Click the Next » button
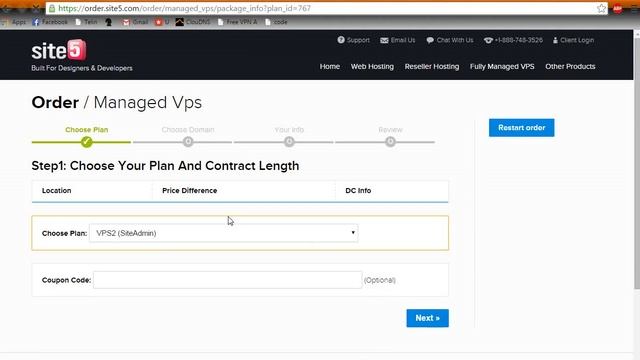 pos(427,318)
